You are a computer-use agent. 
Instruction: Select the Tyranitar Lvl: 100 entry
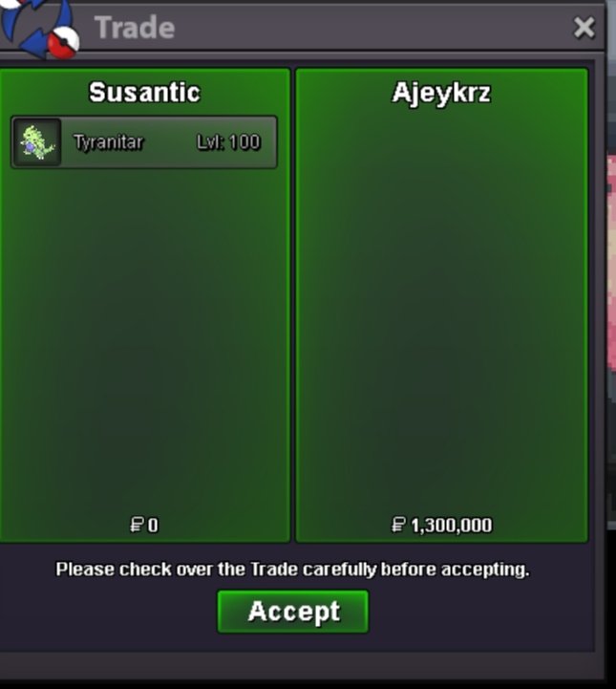[144, 142]
